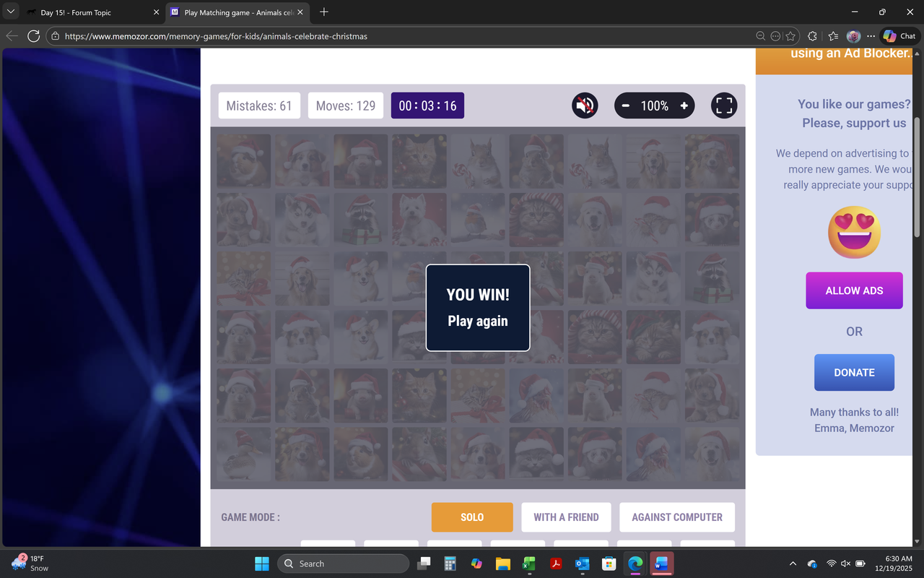
Task: Open Outlook from the taskbar
Action: click(582, 564)
